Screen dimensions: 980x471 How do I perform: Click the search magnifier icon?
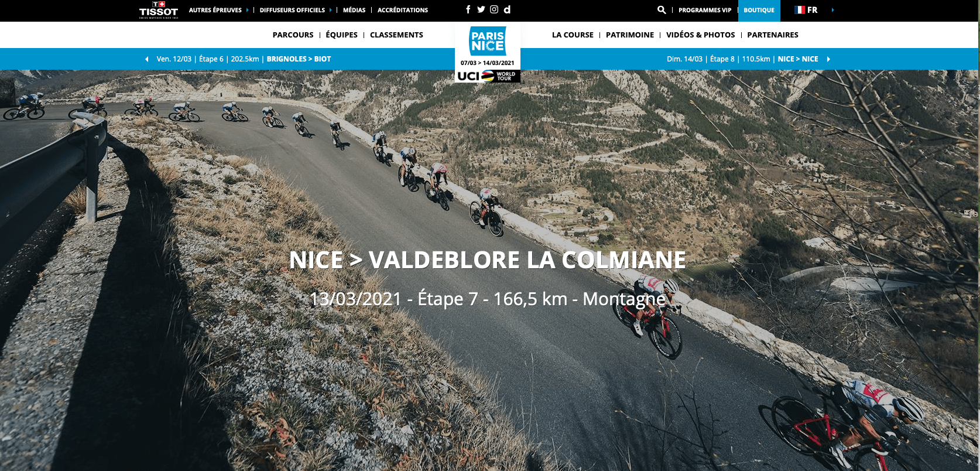[x=662, y=10]
